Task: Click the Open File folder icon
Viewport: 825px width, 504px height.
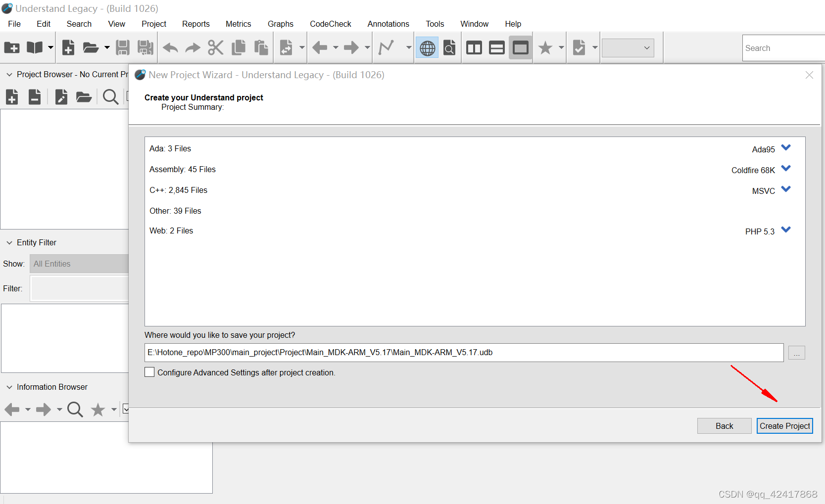Action: (91, 48)
